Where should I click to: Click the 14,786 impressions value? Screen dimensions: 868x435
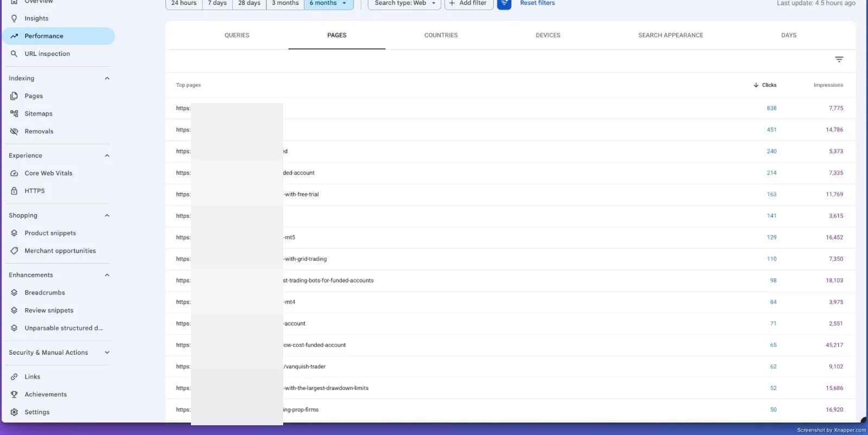click(x=834, y=130)
